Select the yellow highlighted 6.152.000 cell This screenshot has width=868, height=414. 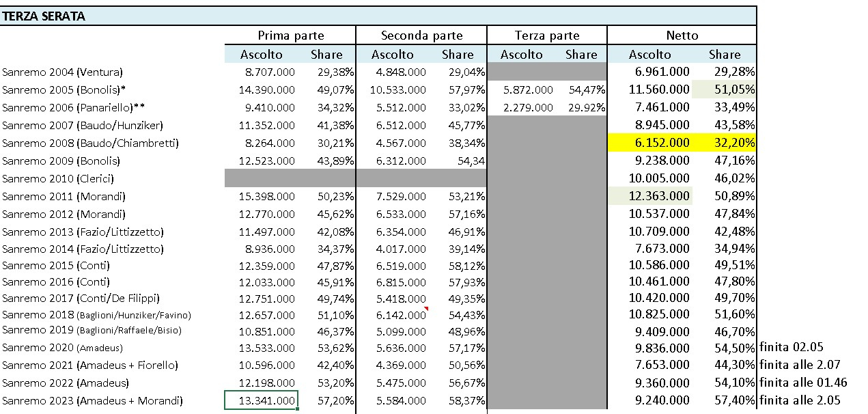(x=649, y=143)
